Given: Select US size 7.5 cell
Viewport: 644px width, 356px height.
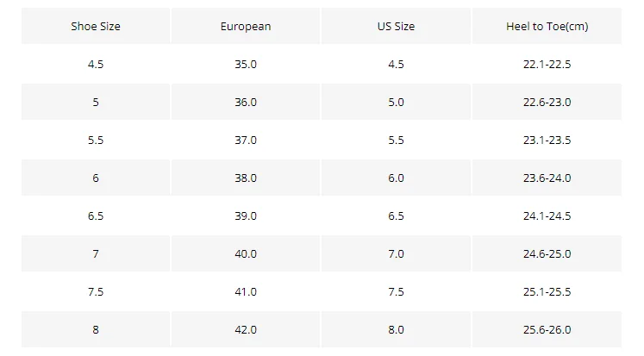Looking at the screenshot, I should 396,292.
